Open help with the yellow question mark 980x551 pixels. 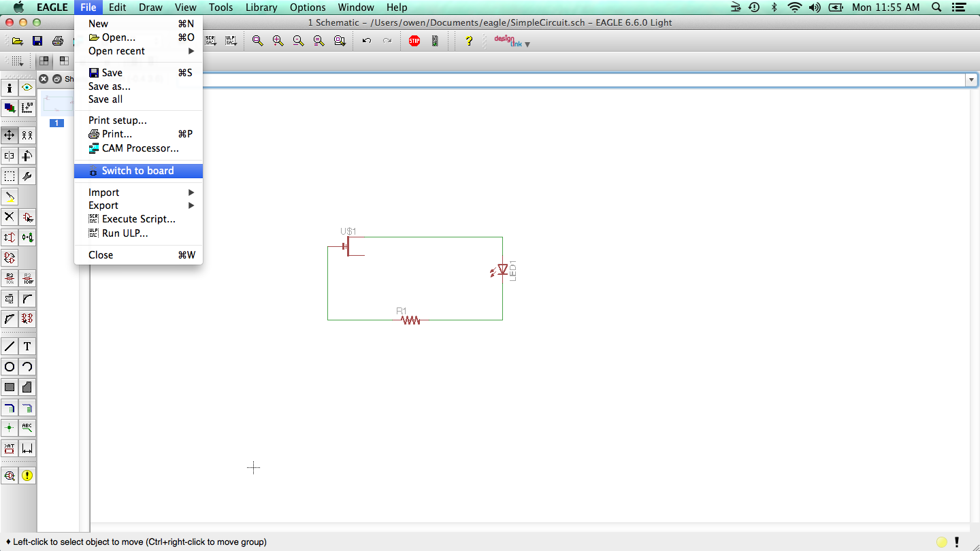click(x=469, y=41)
